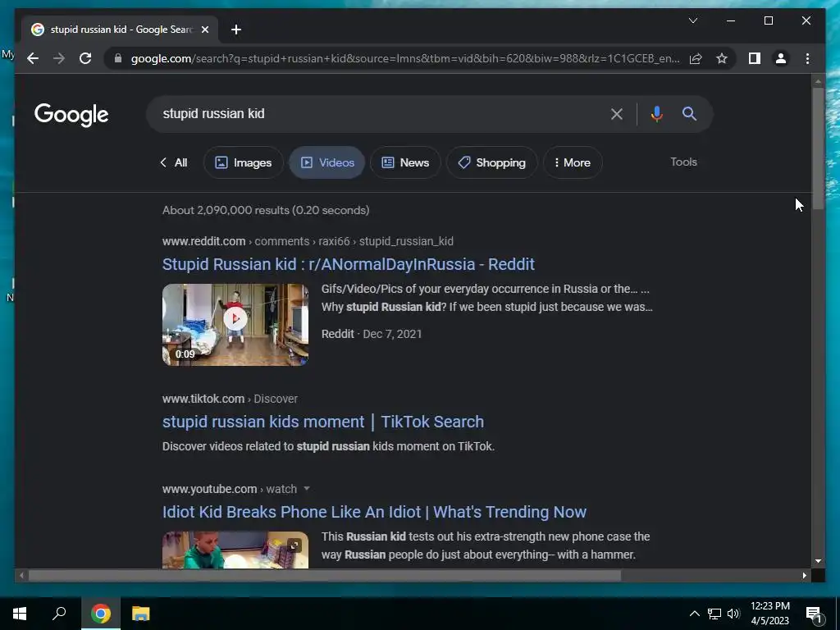Click the horizontal scroll right arrow
The height and width of the screenshot is (630, 840).
click(804, 575)
